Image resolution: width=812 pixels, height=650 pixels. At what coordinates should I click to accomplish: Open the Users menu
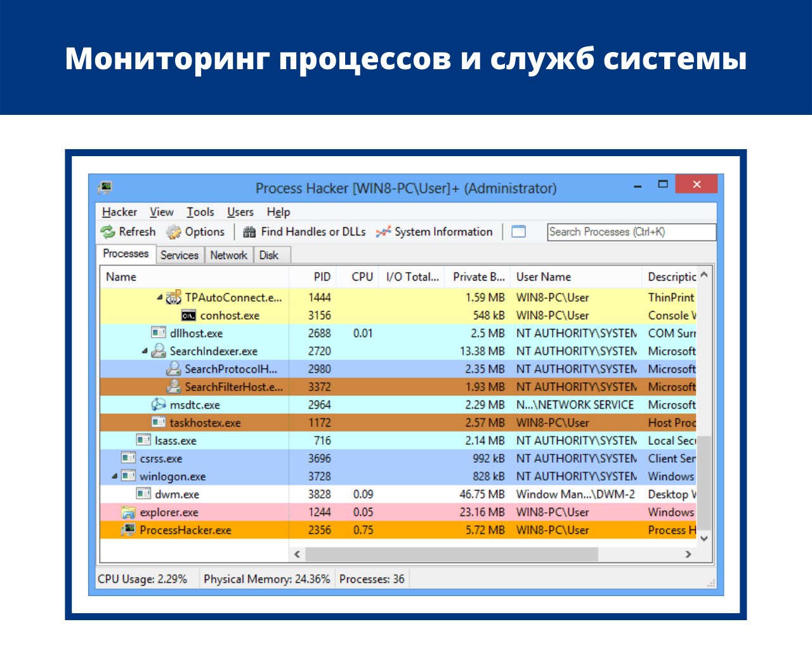pyautogui.click(x=240, y=212)
